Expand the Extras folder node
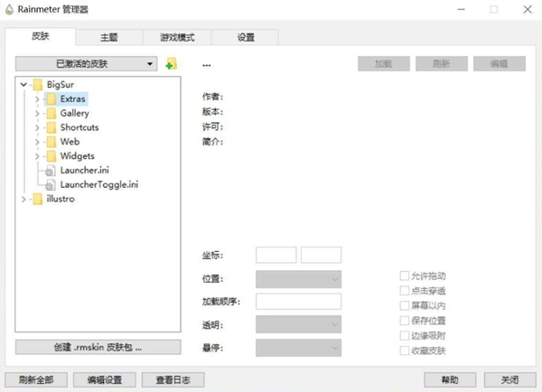 coord(37,98)
